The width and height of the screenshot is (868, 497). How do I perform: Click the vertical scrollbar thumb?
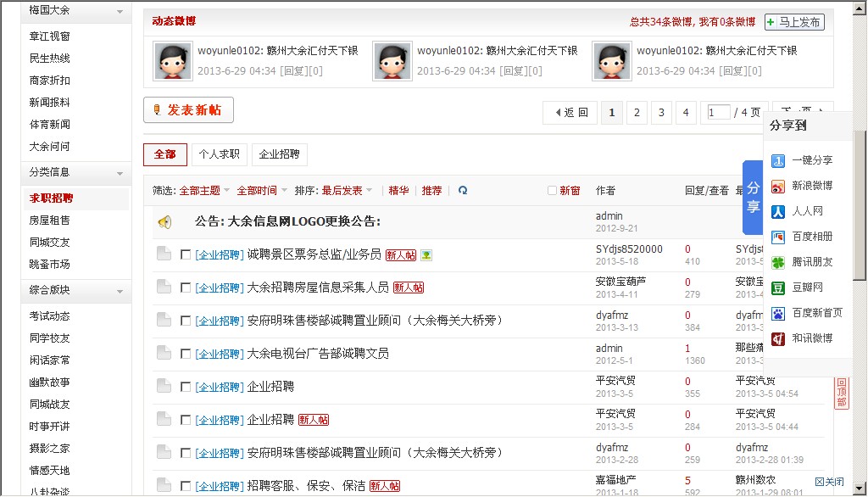click(860, 205)
